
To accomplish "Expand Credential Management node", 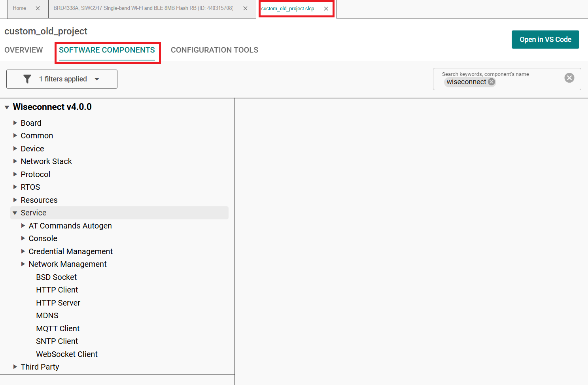I will 23,251.
